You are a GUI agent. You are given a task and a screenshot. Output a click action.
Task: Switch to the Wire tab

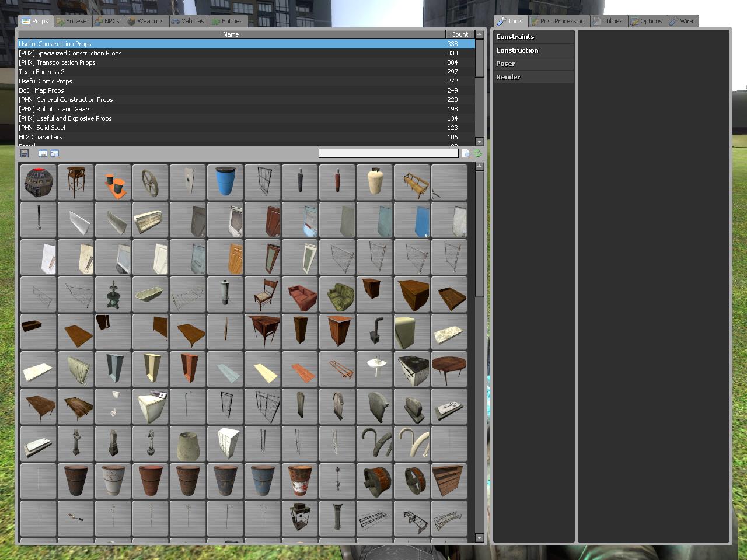tap(682, 21)
